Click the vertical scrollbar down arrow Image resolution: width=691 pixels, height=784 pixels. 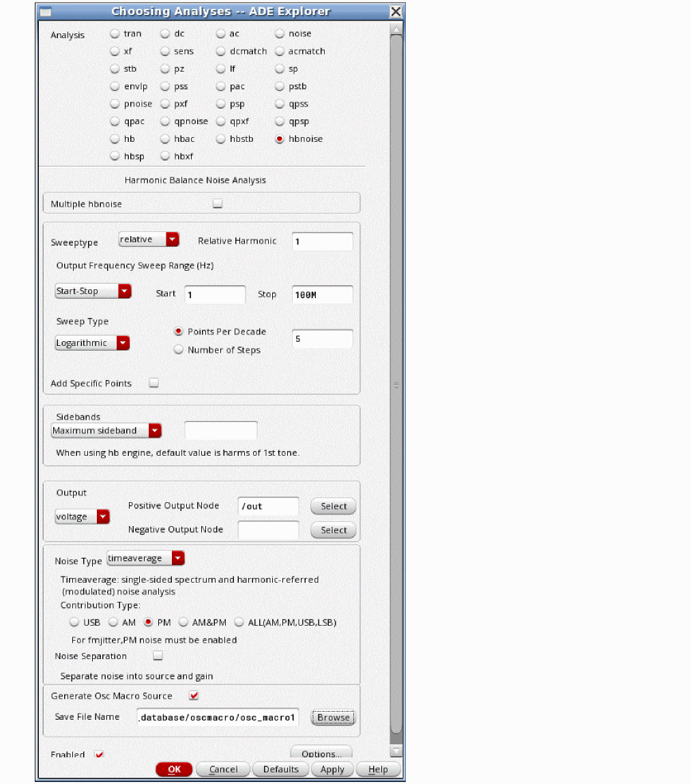pos(396,751)
